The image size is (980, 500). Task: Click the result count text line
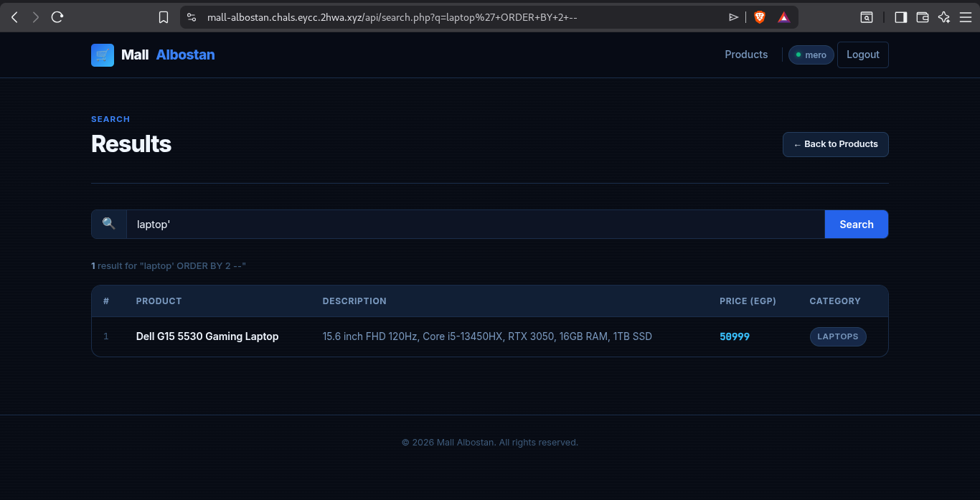169,266
